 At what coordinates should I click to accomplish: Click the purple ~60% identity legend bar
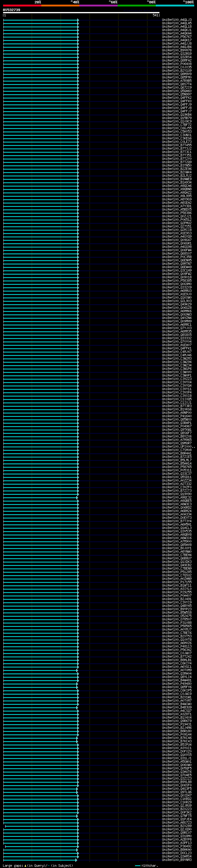tap(98, 6)
